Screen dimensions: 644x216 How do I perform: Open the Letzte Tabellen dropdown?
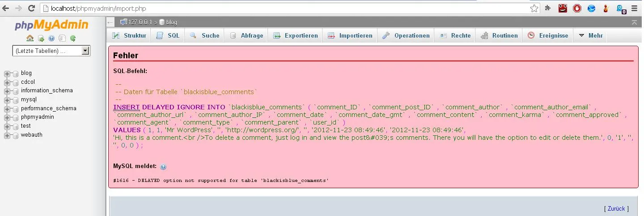tap(51, 51)
